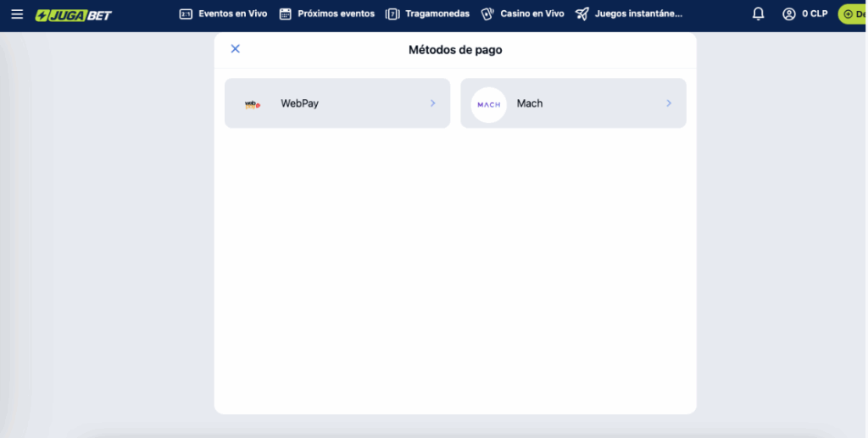The image size is (868, 438).
Task: Click the rocket icon for instant games
Action: (x=581, y=14)
